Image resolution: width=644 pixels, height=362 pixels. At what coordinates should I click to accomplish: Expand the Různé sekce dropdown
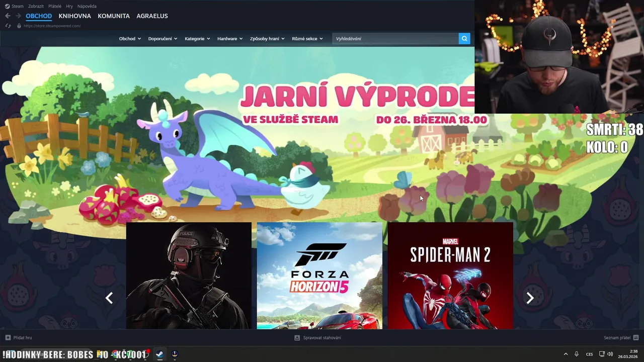pyautogui.click(x=307, y=39)
